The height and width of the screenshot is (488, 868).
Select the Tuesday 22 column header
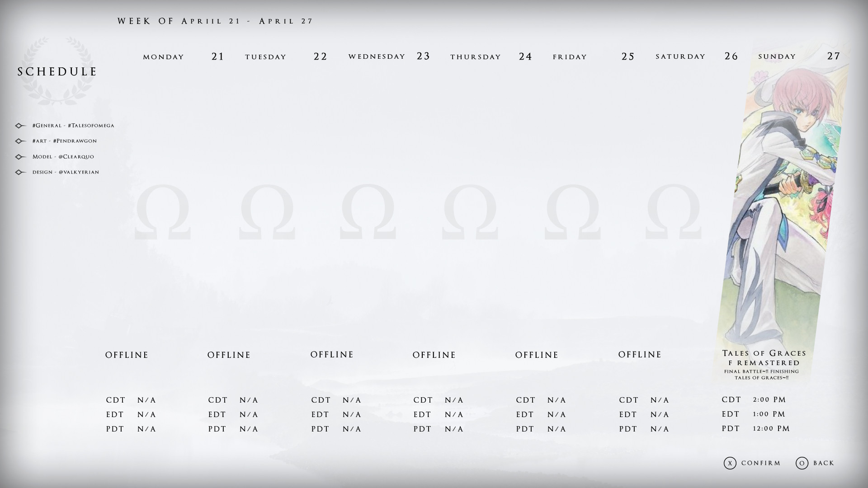pos(286,56)
